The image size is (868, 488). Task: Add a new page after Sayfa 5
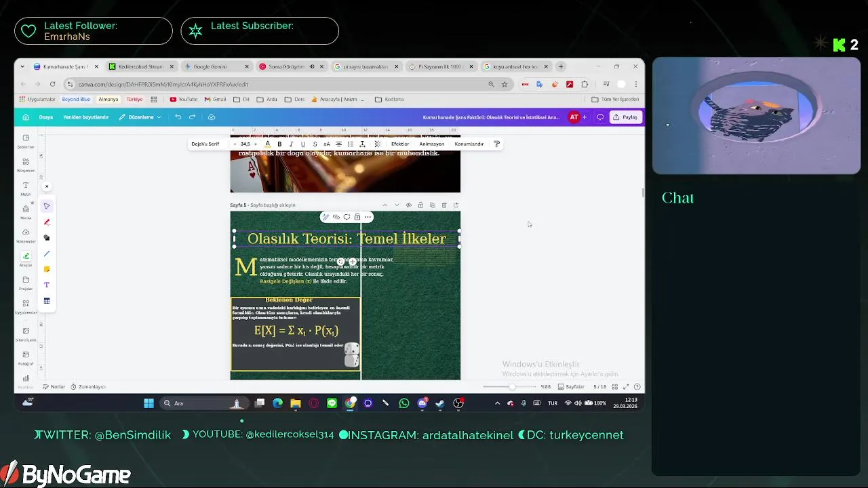456,205
